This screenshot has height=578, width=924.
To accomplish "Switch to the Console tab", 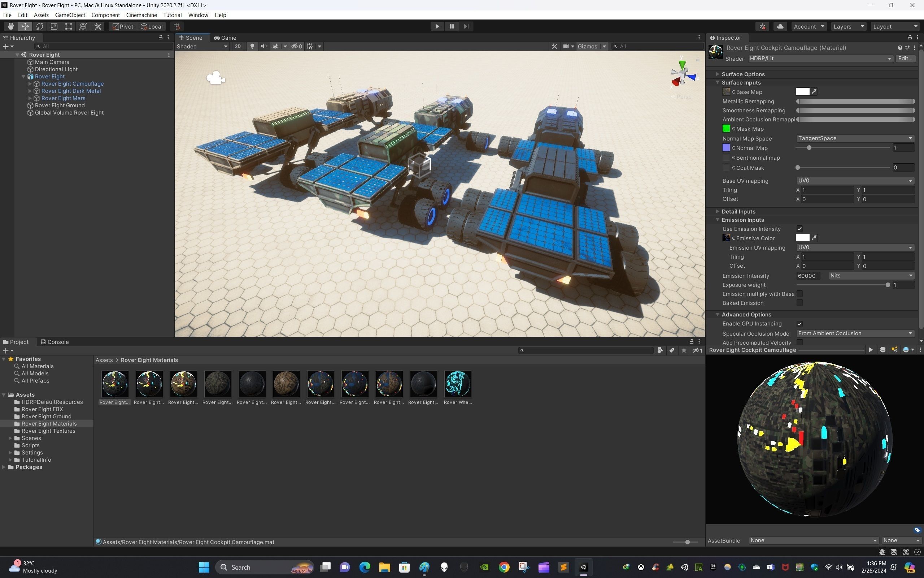I will (x=55, y=342).
